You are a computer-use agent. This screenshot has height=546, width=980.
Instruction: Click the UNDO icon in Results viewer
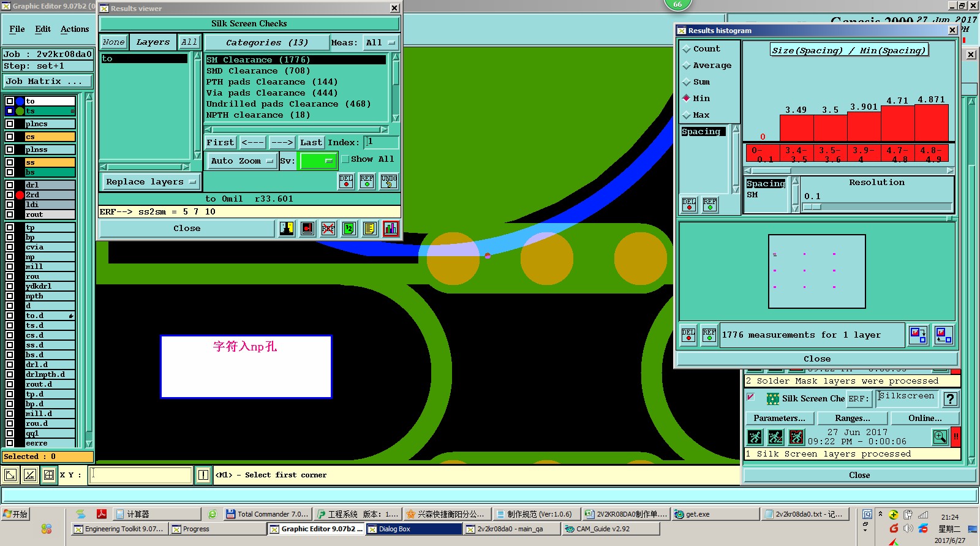(389, 181)
